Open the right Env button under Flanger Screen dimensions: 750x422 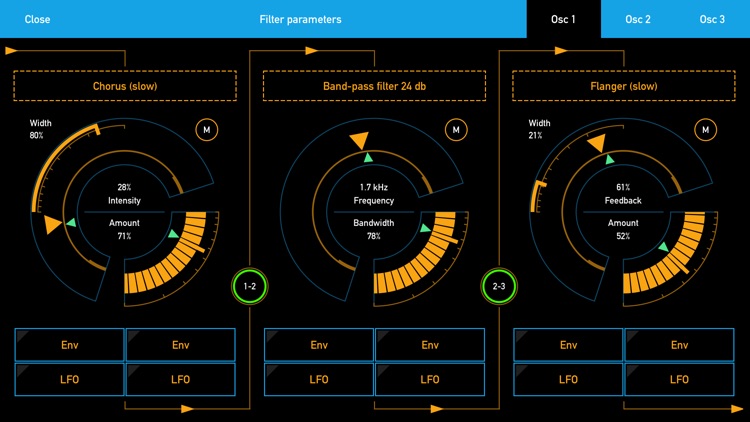[x=679, y=344]
